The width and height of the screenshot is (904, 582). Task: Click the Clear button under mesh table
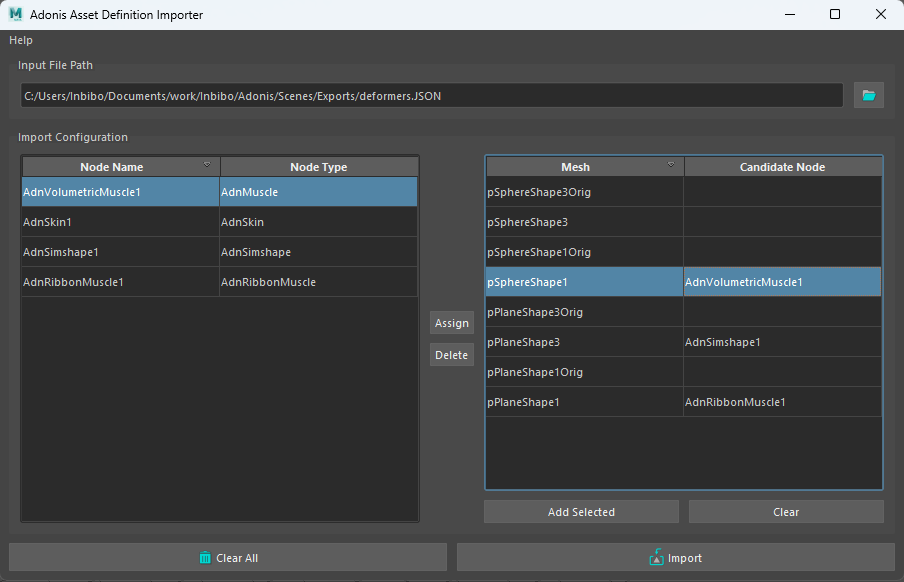click(x=786, y=512)
